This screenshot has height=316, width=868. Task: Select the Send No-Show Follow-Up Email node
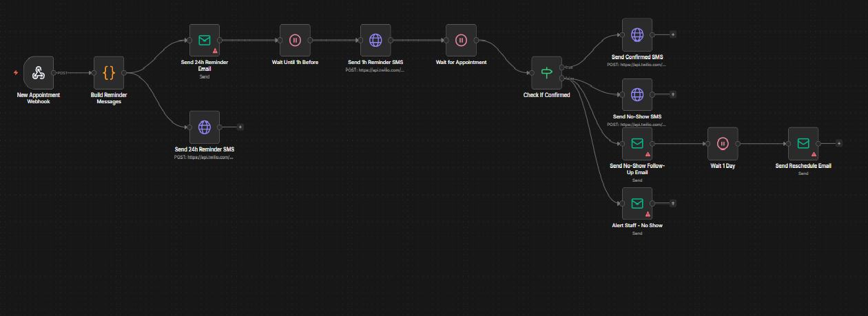(637, 143)
